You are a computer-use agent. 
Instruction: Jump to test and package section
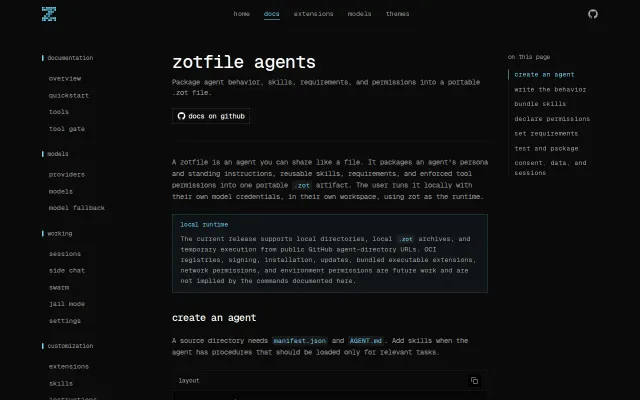coord(546,149)
